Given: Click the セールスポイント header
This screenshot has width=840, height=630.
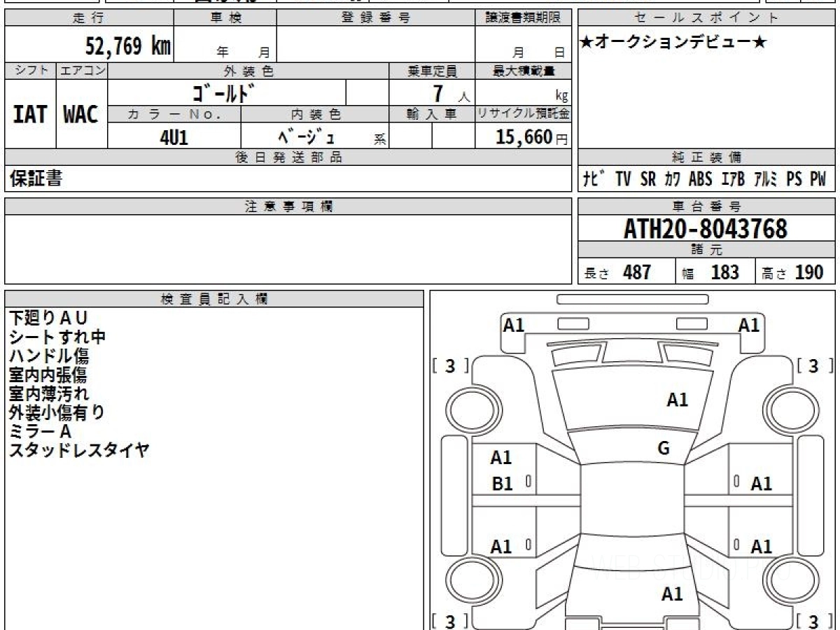Looking at the screenshot, I should pyautogui.click(x=707, y=18).
